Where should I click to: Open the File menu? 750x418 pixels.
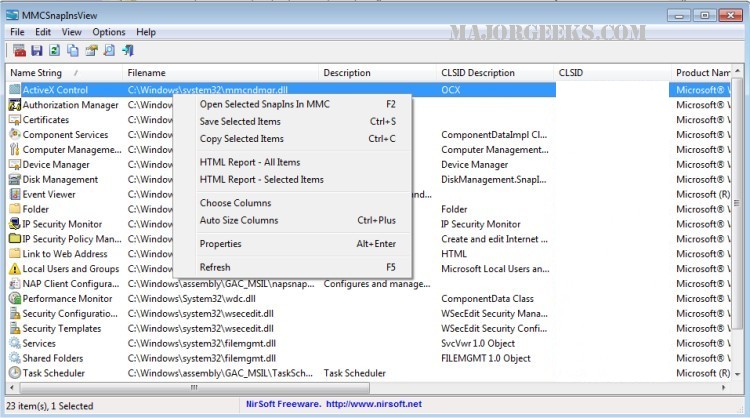pos(17,32)
